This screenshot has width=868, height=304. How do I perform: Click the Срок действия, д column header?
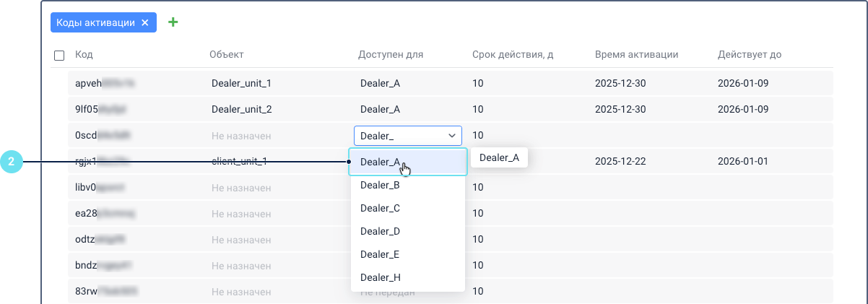pyautogui.click(x=513, y=54)
